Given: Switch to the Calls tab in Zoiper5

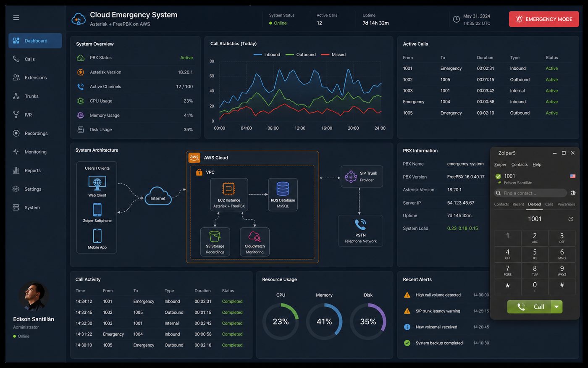Looking at the screenshot, I should coord(549,205).
